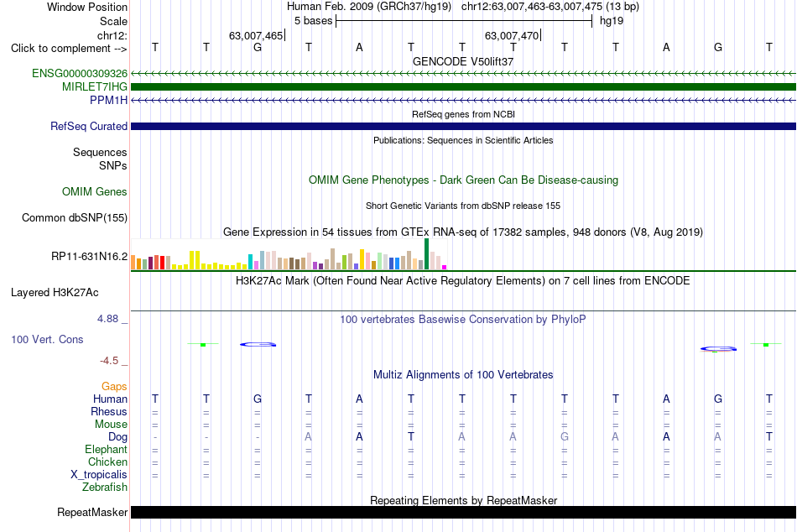Select the RP11-631N16.2 label

[x=90, y=256]
